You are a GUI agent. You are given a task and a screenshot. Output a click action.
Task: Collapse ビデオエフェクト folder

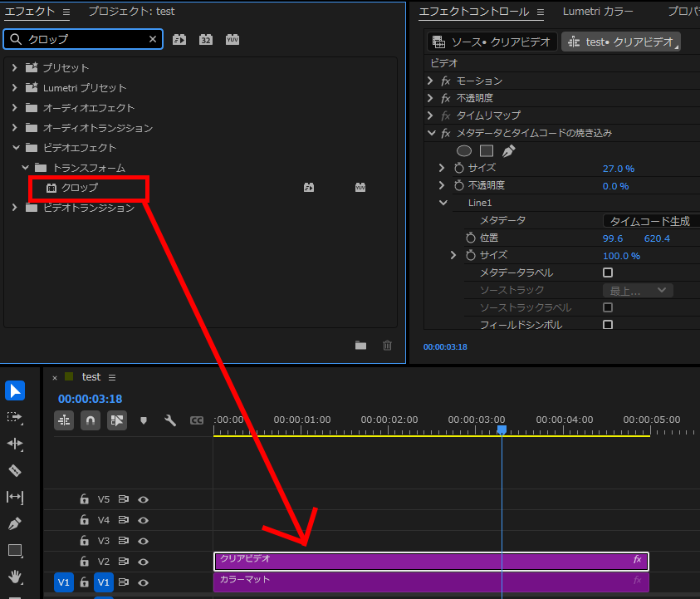pos(16,147)
